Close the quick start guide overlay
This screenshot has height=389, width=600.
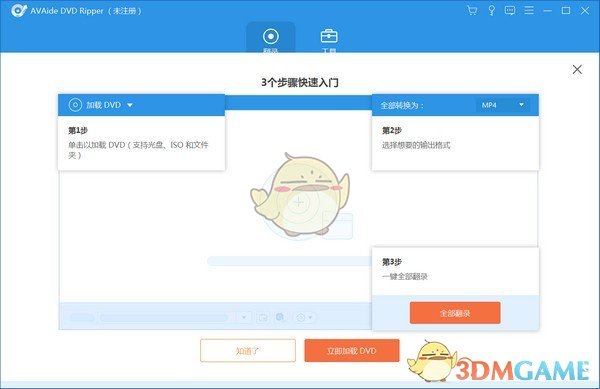tap(577, 69)
